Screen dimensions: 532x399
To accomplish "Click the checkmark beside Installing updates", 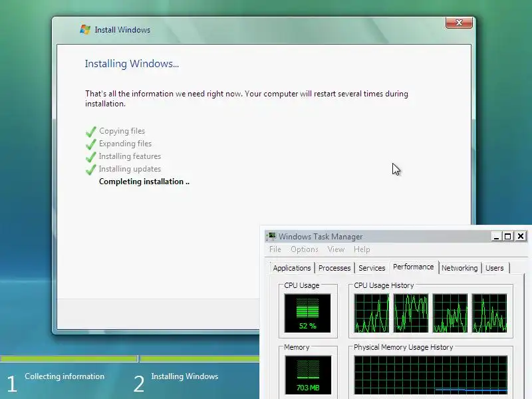I will (91, 169).
